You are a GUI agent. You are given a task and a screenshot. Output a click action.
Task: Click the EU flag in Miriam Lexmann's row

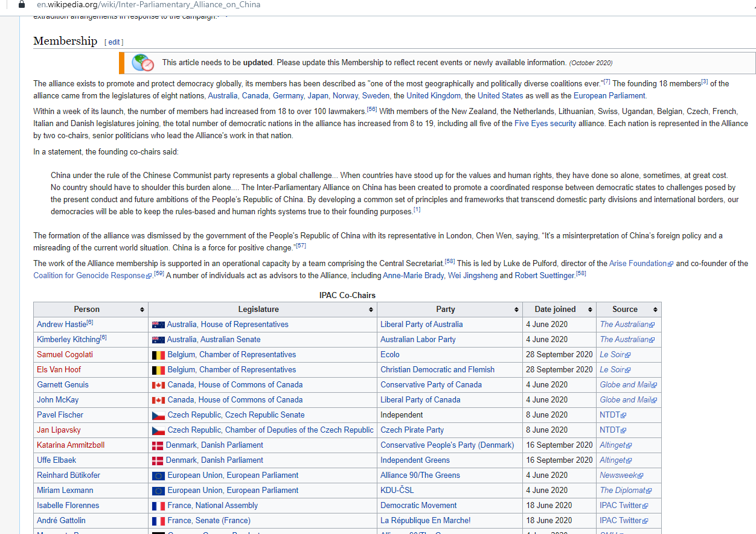tap(158, 491)
